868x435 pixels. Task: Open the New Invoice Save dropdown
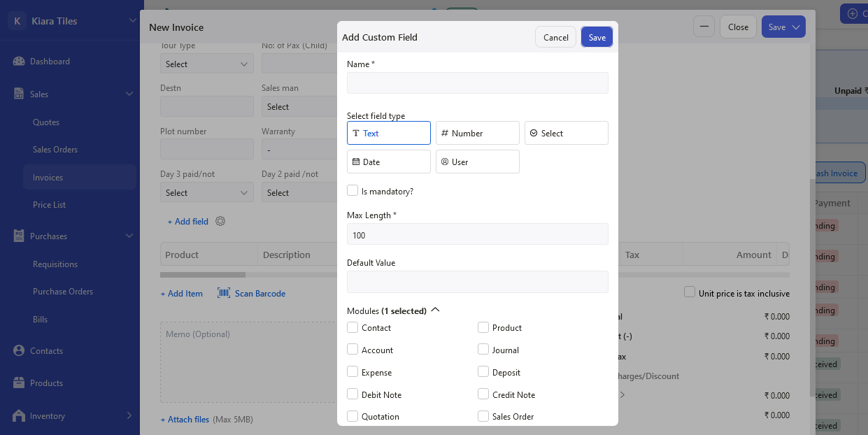click(795, 27)
